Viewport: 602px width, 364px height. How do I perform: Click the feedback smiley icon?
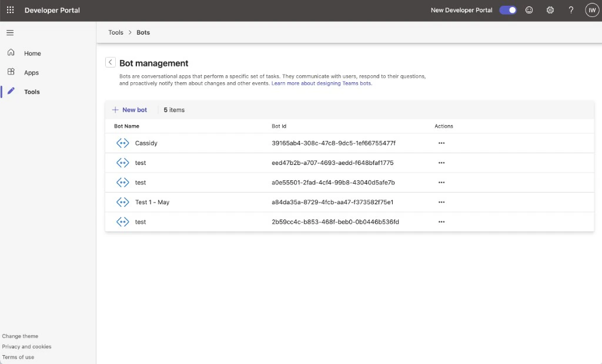tap(529, 11)
